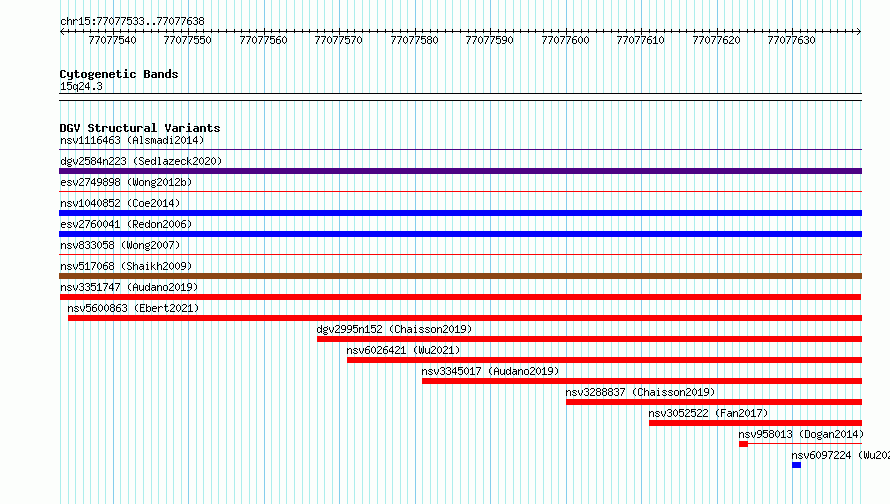The width and height of the screenshot is (890, 504).
Task: Click the nsv1116463 (Alsmadi2014) variant label
Action: [x=132, y=140]
